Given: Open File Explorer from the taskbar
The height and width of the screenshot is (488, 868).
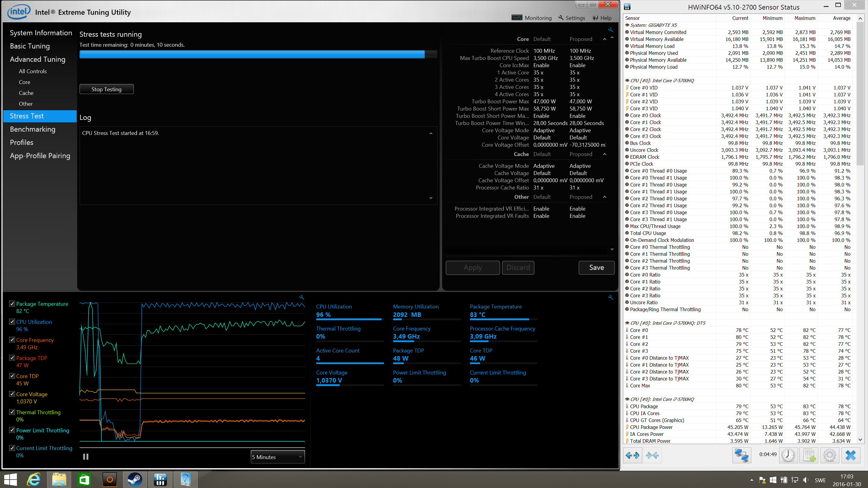Looking at the screenshot, I should click(59, 479).
